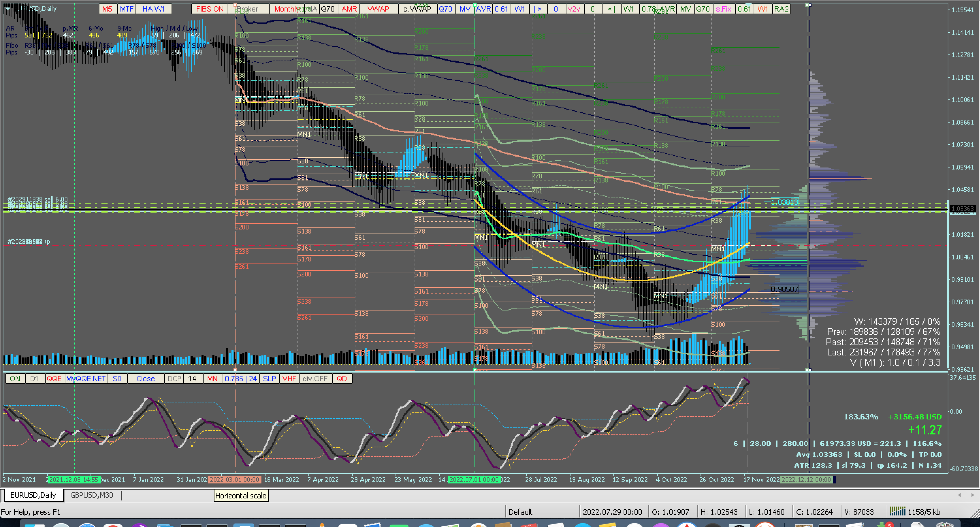The image size is (980, 527).
Task: Toggle the FIBS ON button
Action: point(210,9)
